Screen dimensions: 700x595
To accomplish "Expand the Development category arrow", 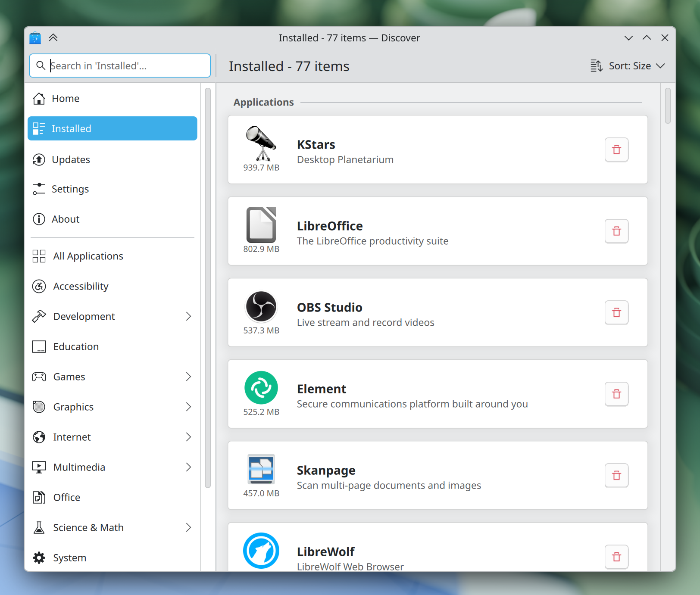I will point(188,316).
